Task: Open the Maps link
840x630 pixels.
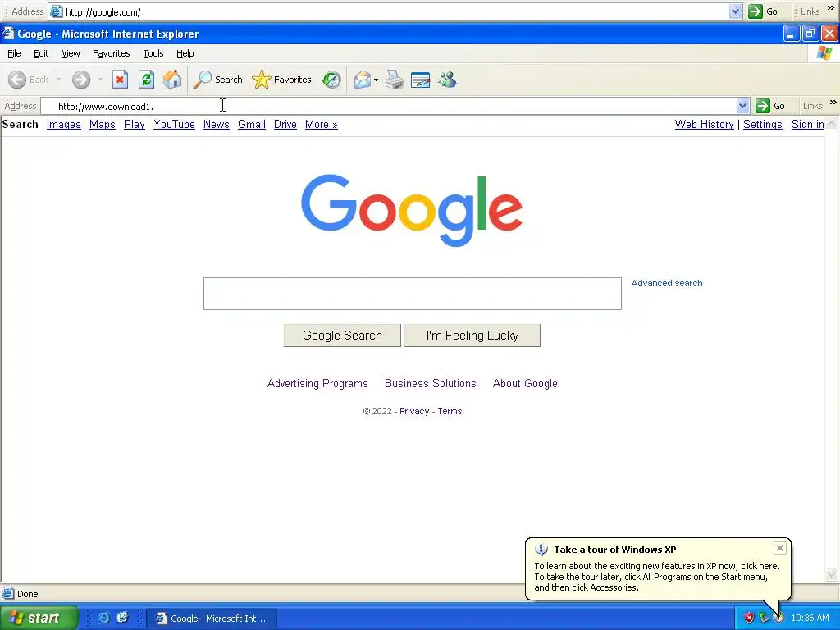Action: pyautogui.click(x=103, y=125)
